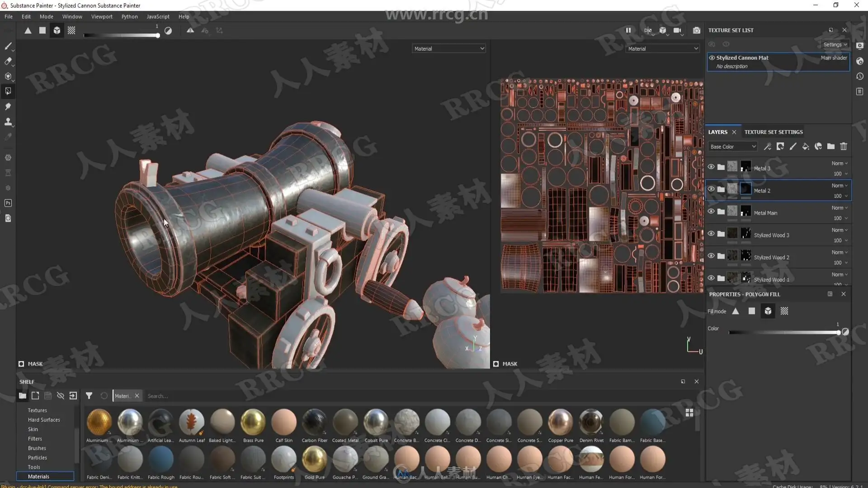This screenshot has width=868, height=488.
Task: Open the Texture Set List Settings dropdown
Action: (835, 44)
